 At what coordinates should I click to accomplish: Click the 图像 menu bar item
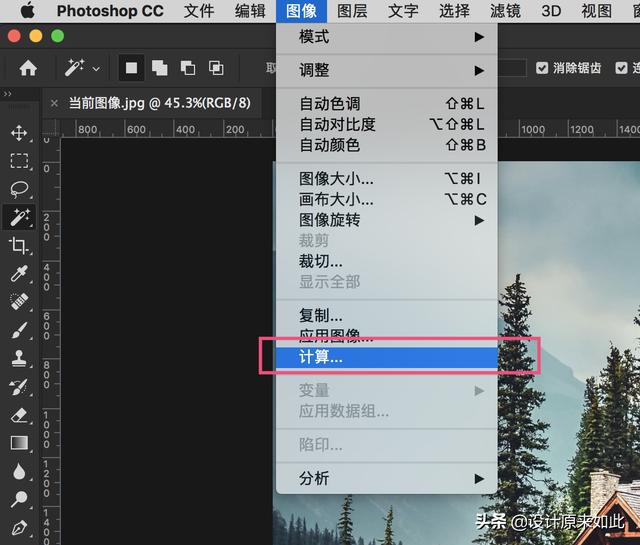click(x=301, y=11)
